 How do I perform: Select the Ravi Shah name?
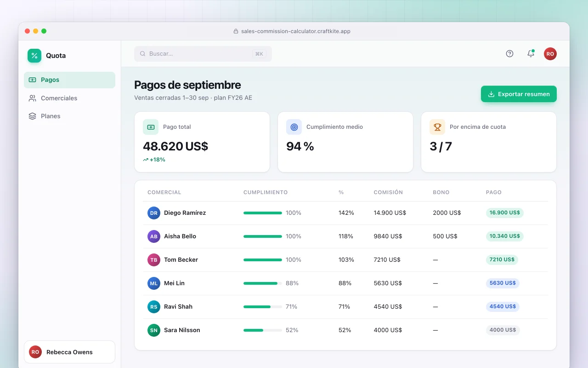coord(178,307)
